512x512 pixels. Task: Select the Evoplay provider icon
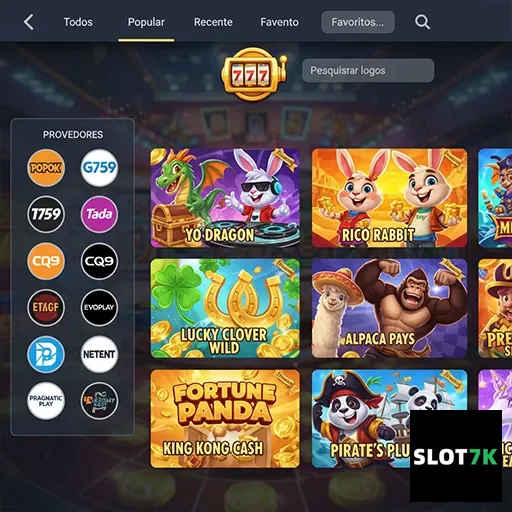click(x=99, y=307)
